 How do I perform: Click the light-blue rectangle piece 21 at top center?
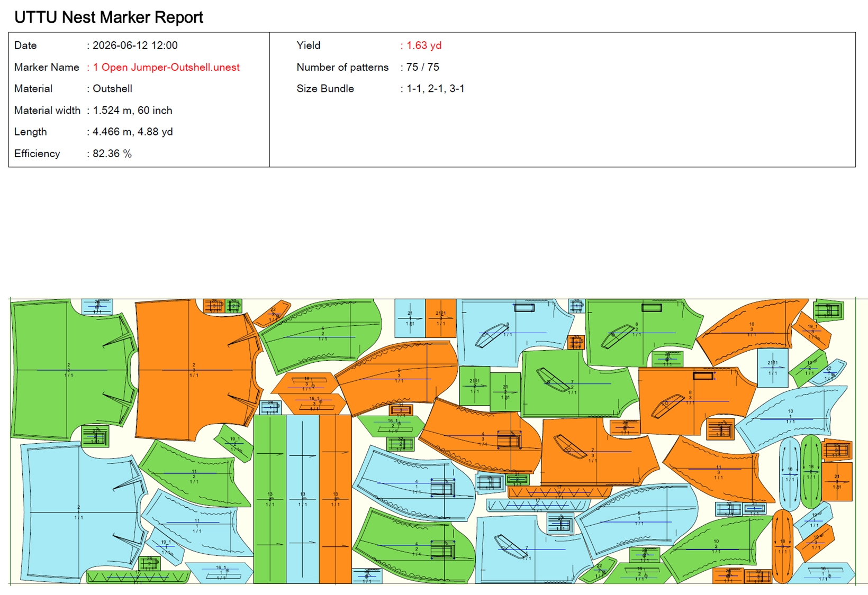pos(410,318)
